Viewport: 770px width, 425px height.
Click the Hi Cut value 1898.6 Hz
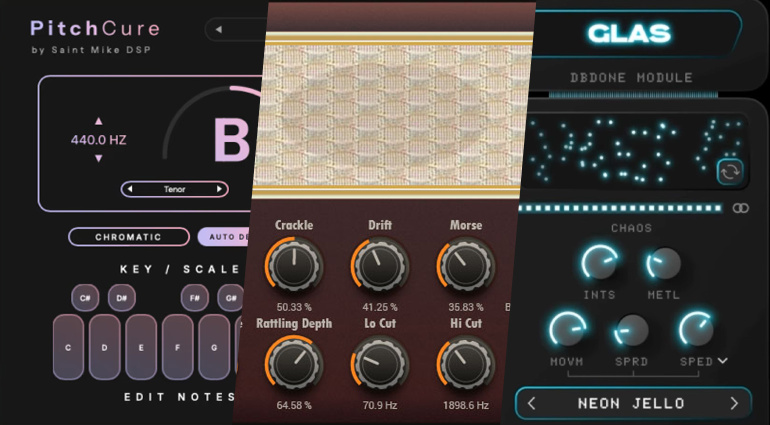pyautogui.click(x=466, y=405)
